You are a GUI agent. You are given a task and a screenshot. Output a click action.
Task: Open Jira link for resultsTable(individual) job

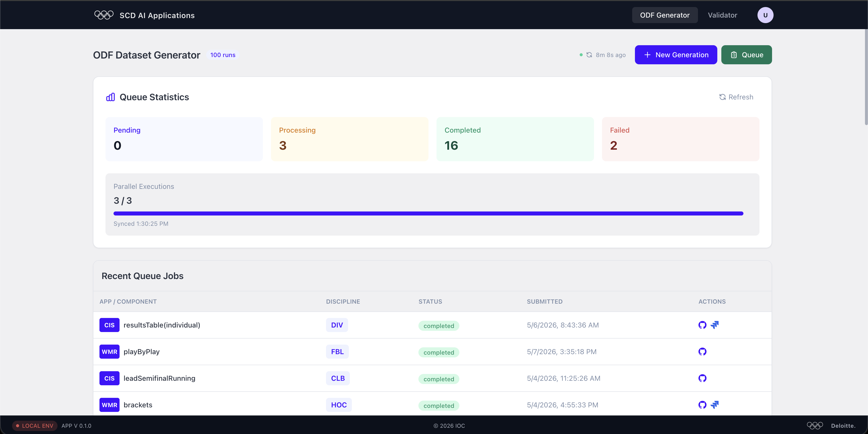pyautogui.click(x=715, y=325)
